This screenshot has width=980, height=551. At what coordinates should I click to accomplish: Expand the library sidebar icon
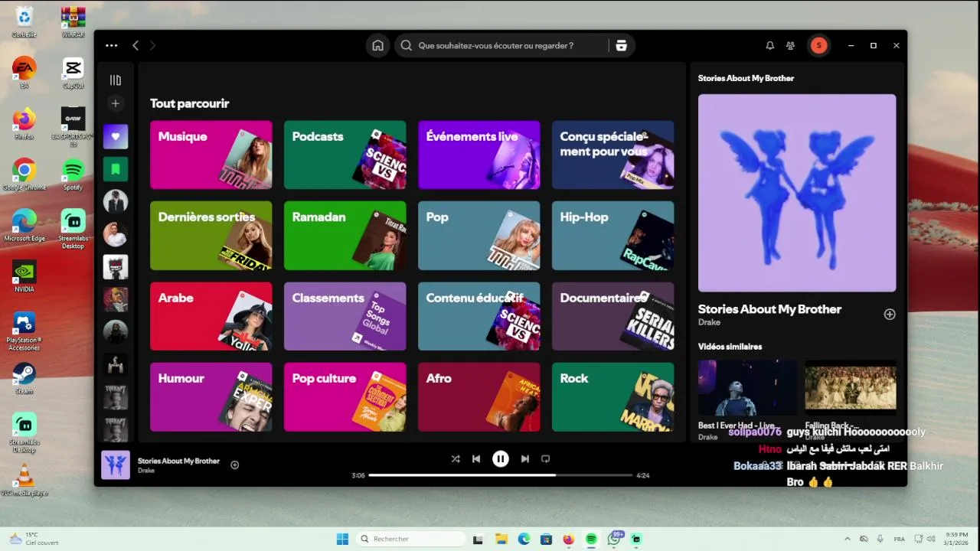coord(116,80)
